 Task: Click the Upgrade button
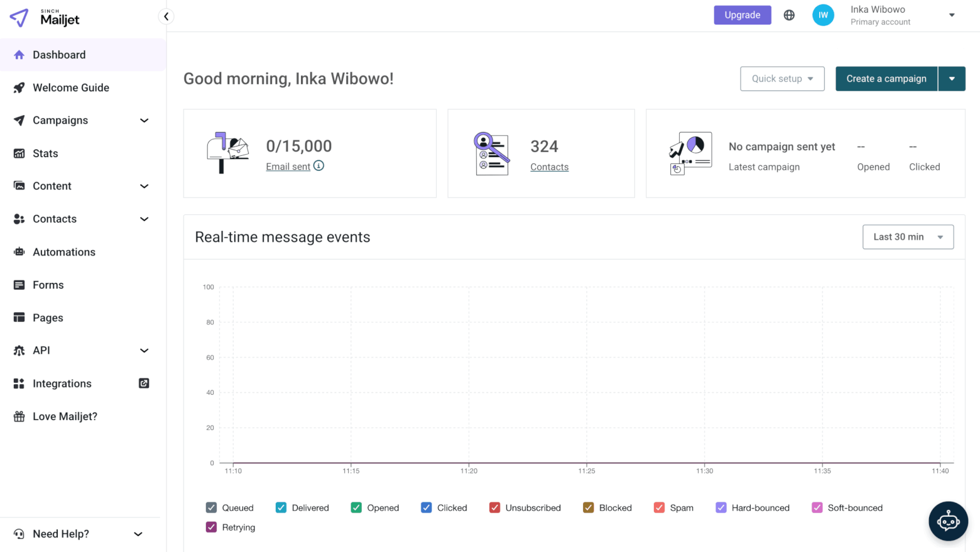[x=742, y=15]
